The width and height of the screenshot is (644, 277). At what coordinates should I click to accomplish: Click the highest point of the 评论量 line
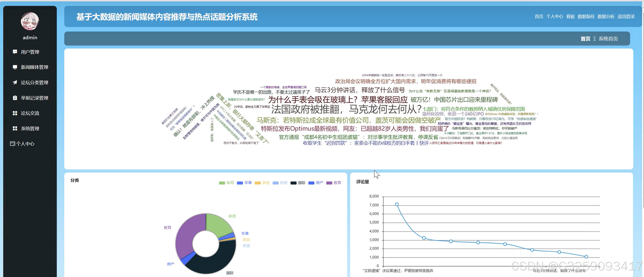[397, 204]
